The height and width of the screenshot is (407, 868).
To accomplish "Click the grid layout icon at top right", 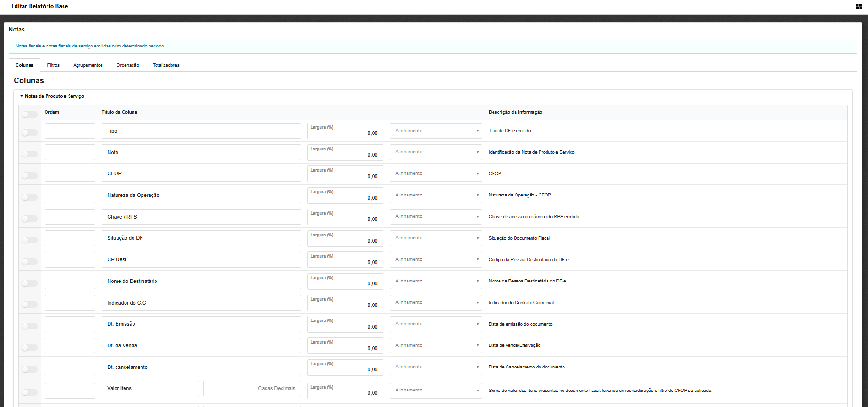I will click(x=859, y=7).
